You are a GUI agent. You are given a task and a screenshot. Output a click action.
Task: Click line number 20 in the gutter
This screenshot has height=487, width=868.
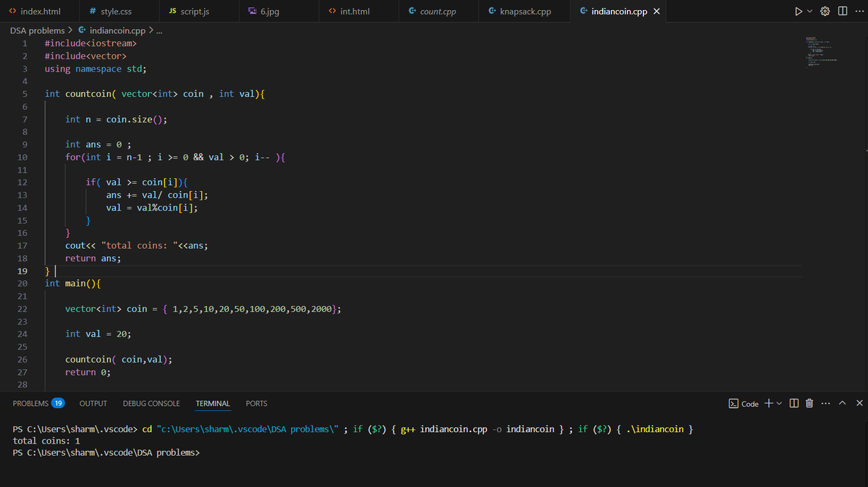point(22,283)
